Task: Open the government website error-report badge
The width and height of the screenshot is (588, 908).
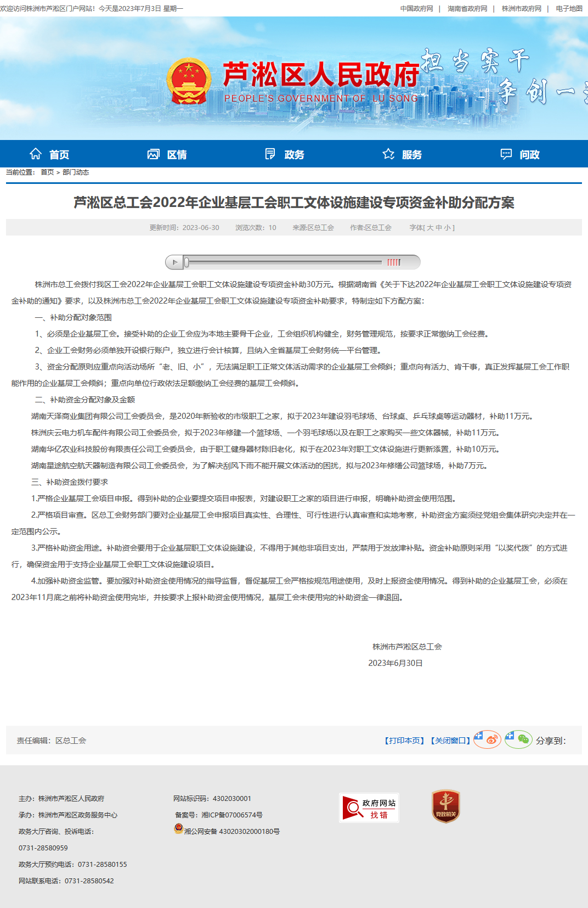Action: point(369,808)
